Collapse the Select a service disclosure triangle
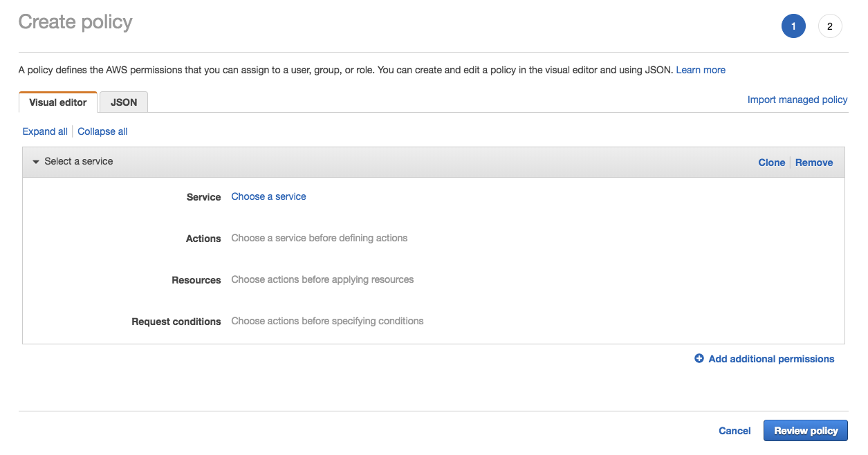 pyautogui.click(x=36, y=162)
